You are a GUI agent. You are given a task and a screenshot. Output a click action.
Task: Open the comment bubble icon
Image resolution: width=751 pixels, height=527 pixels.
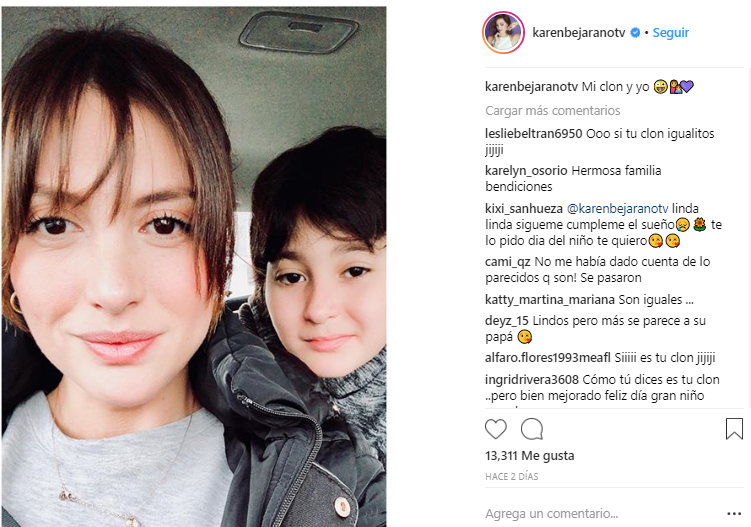(532, 429)
